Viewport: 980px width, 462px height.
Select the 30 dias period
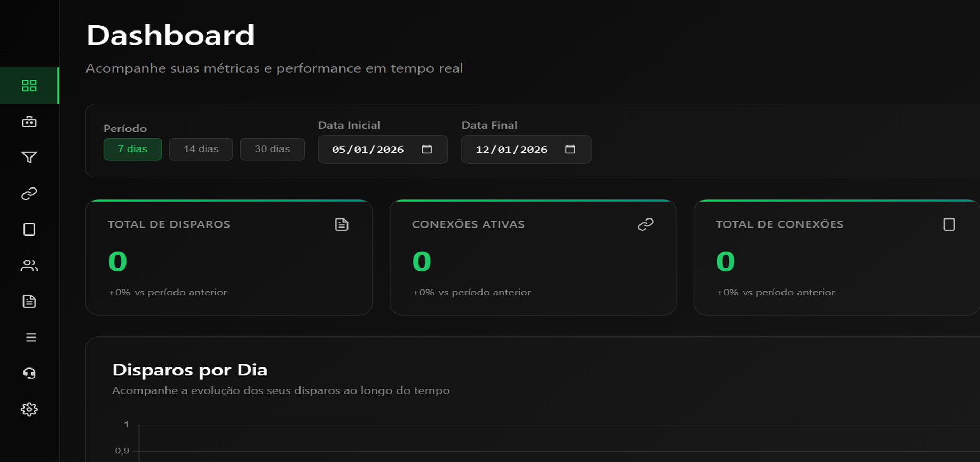coord(272,149)
